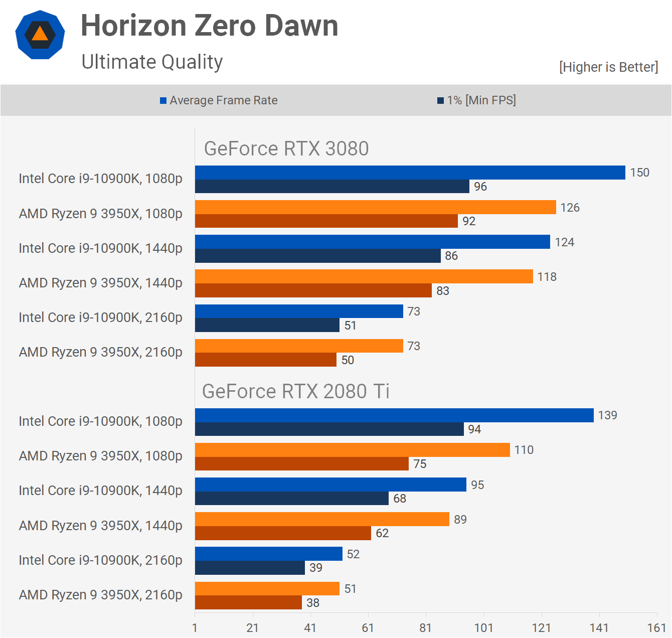Click the axis tick label 61

pos(368,628)
